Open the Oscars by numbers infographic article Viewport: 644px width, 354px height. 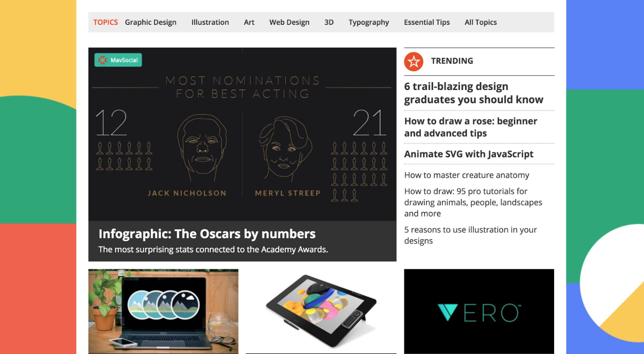[x=207, y=234]
